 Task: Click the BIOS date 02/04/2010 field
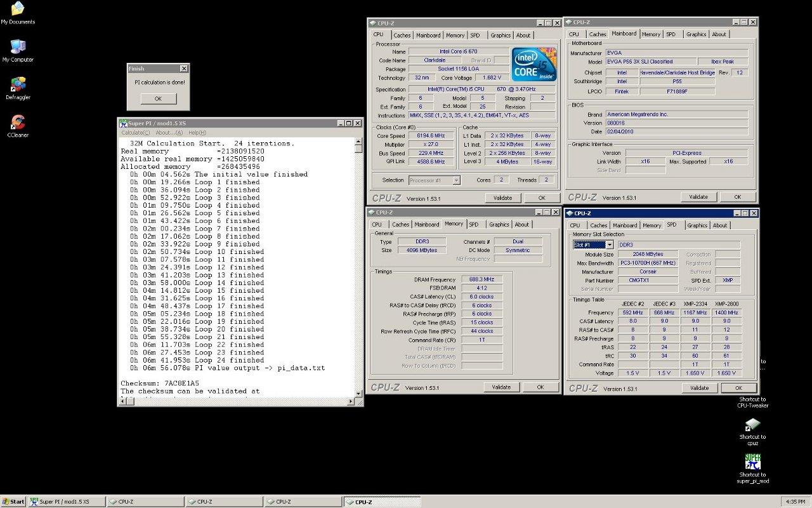[x=677, y=131]
